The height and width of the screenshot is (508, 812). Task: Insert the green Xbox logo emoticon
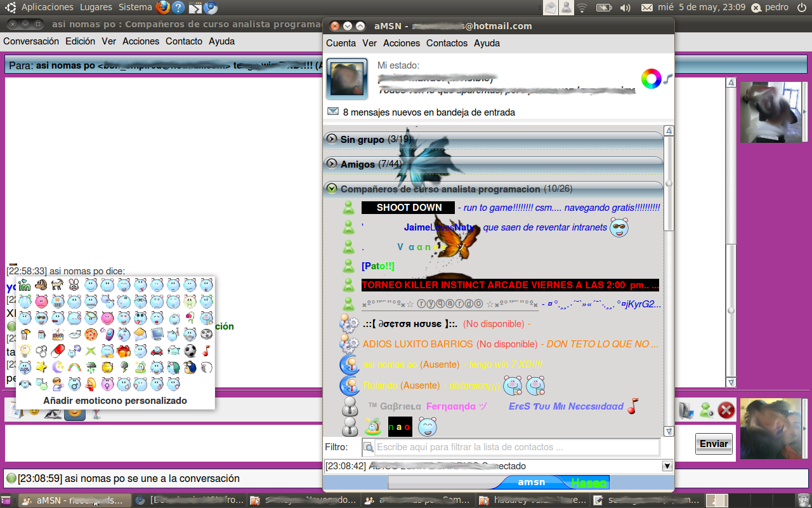click(91, 351)
